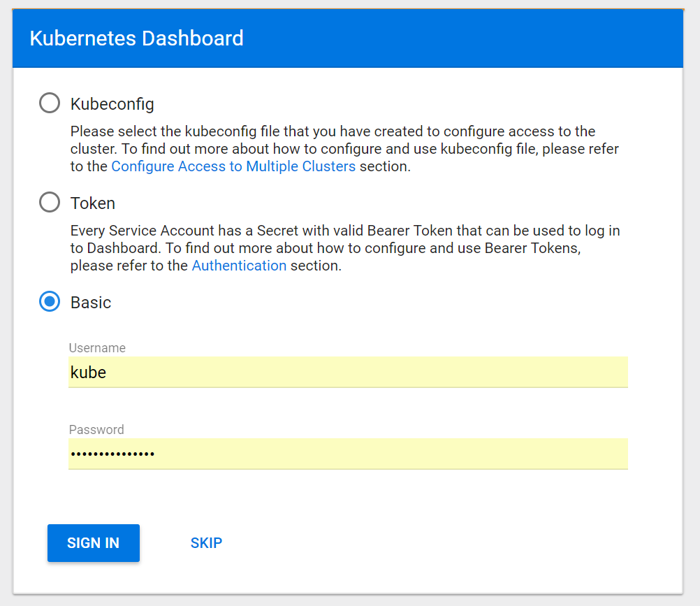The width and height of the screenshot is (700, 606).
Task: Click the SKIP button
Action: 206,543
